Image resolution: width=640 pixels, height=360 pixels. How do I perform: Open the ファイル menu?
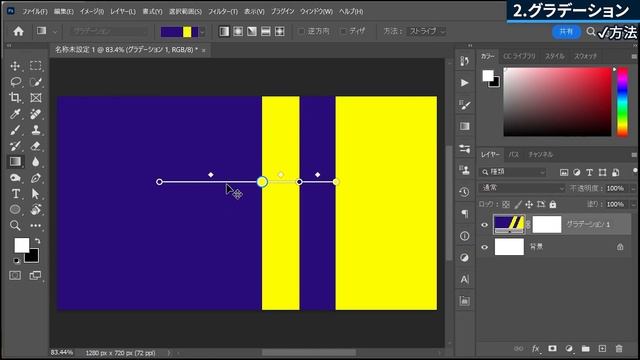[34, 11]
